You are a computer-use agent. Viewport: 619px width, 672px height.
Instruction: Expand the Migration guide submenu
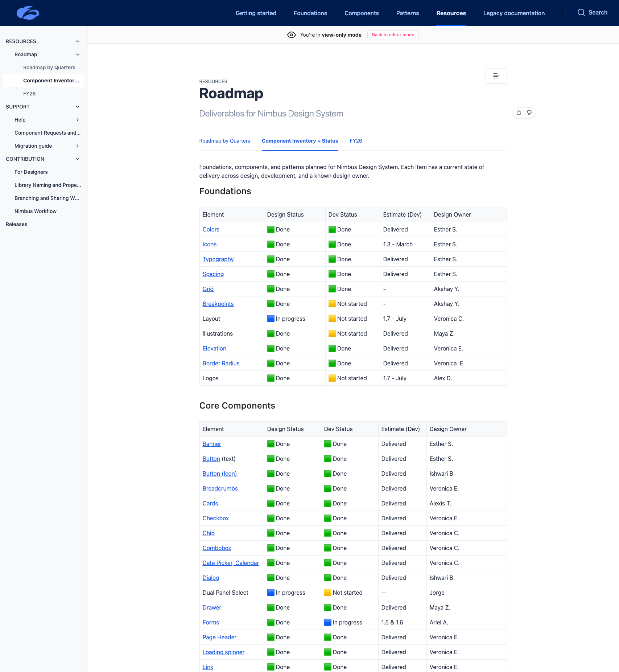78,146
